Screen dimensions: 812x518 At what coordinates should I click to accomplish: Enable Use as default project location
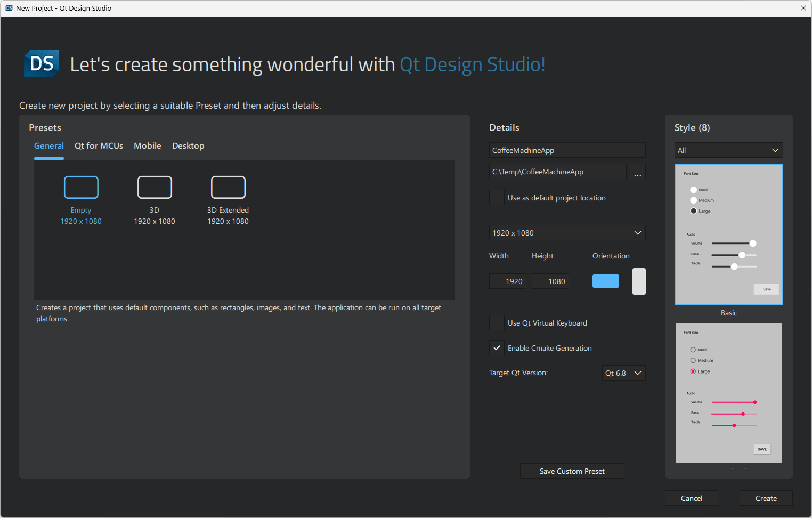(496, 197)
